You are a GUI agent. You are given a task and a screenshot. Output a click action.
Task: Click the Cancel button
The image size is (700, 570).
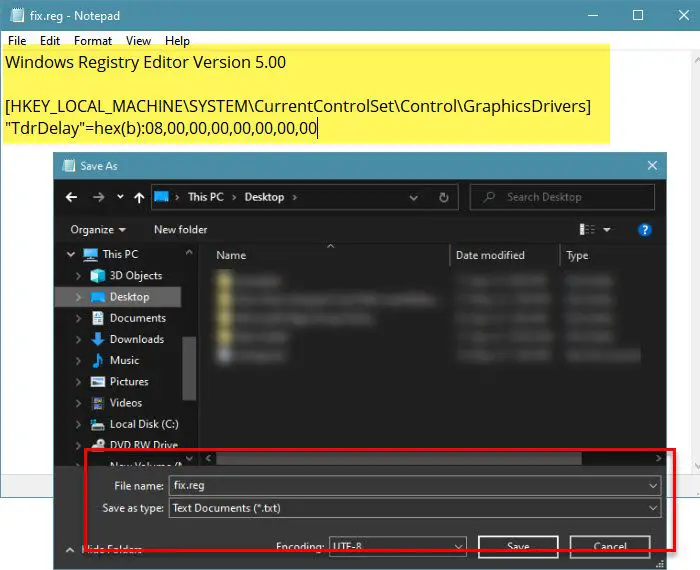click(610, 547)
